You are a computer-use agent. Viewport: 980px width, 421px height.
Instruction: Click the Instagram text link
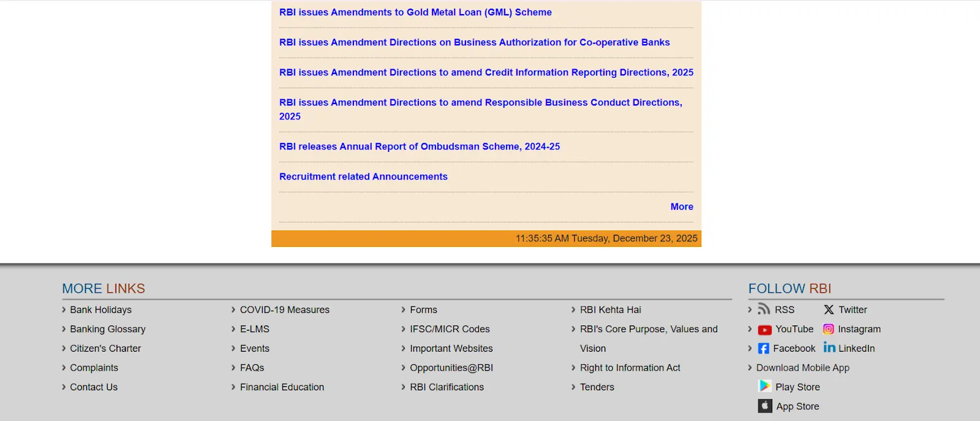click(859, 329)
